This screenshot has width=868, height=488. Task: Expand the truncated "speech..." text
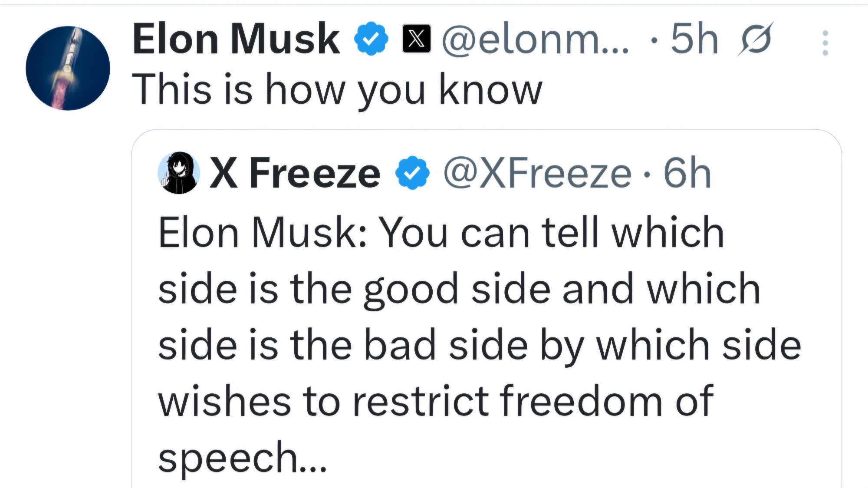[242, 457]
